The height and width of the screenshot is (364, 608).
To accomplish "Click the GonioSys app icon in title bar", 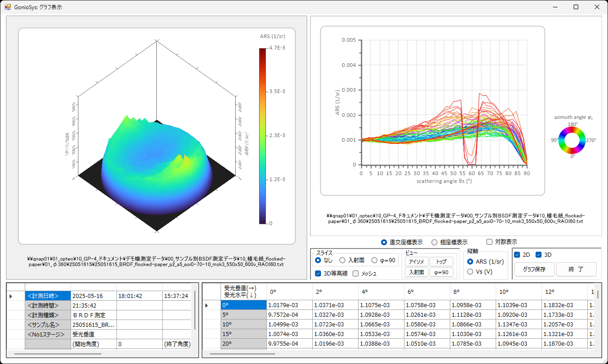I will point(8,7).
